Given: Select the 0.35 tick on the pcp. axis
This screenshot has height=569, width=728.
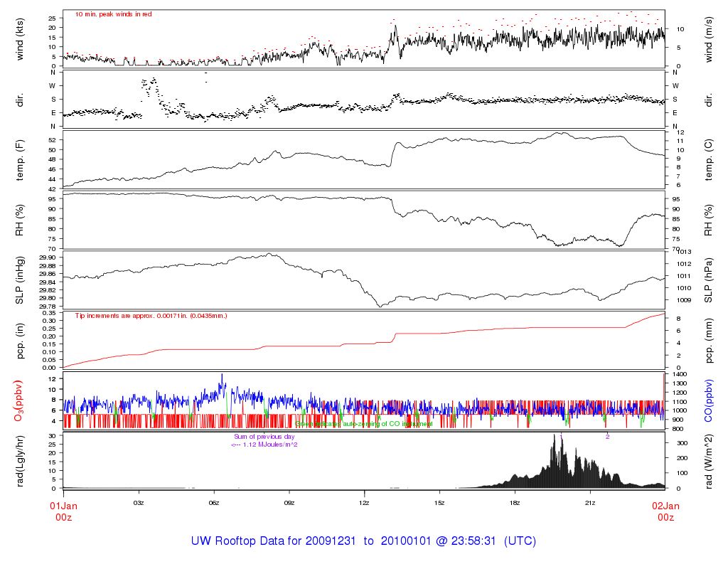Looking at the screenshot, I should pyautogui.click(x=49, y=313).
